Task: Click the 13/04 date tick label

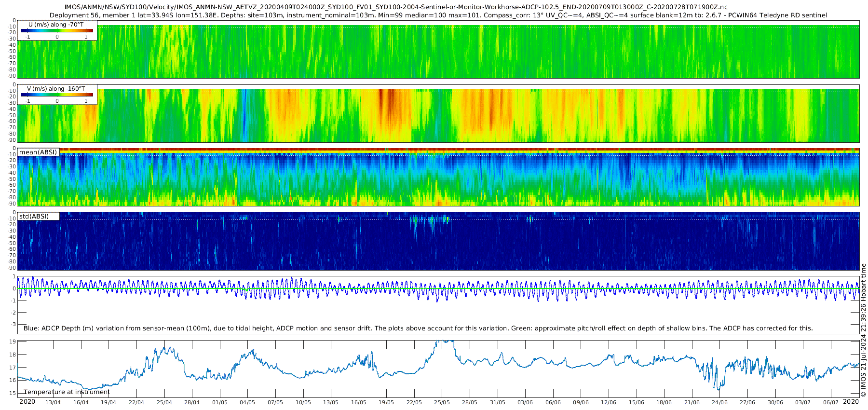Action: [x=53, y=402]
